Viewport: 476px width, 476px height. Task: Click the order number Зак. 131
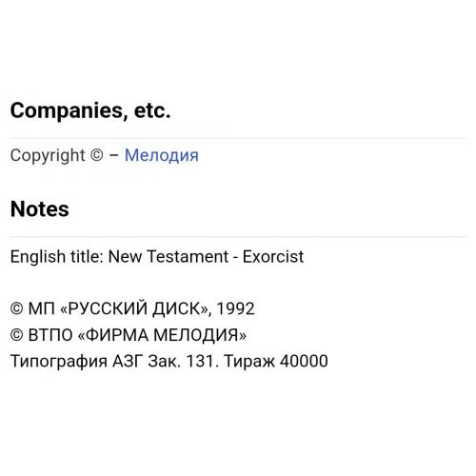(184, 361)
